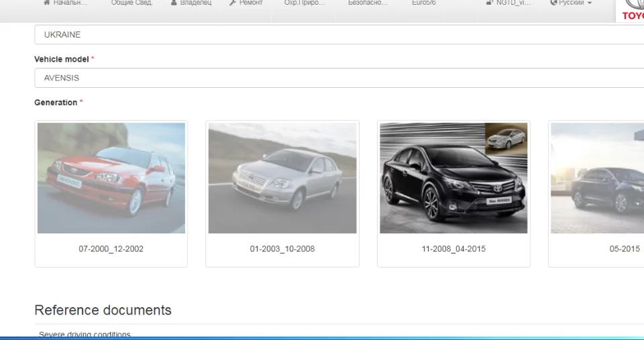644x340 pixels.
Task: Open the NGTD_vi... account item
Action: 508,3
